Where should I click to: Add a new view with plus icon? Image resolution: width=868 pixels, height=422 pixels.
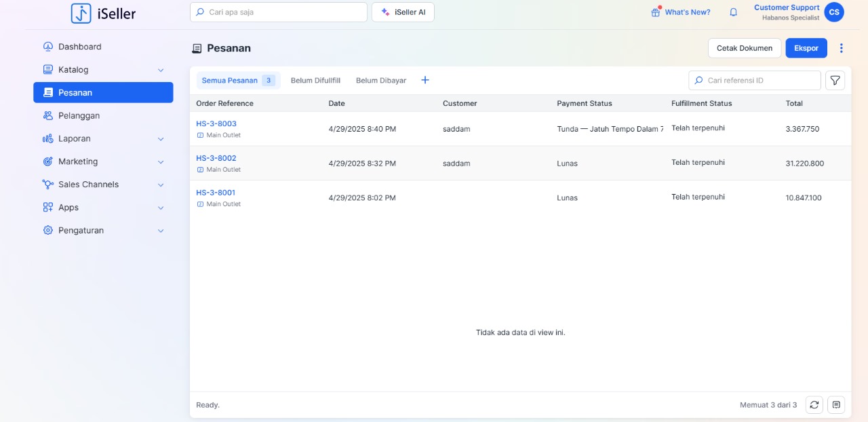[425, 80]
